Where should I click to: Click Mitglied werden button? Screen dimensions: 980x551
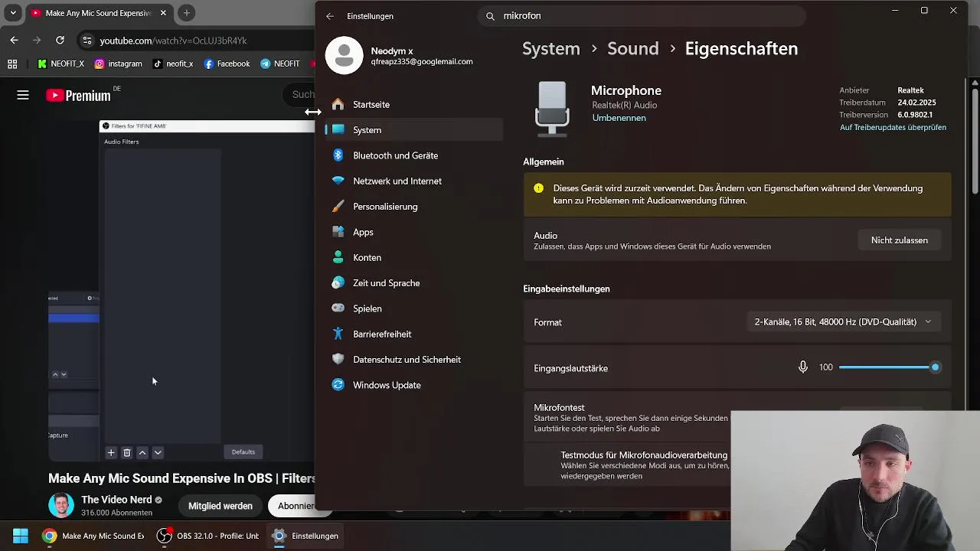220,506
